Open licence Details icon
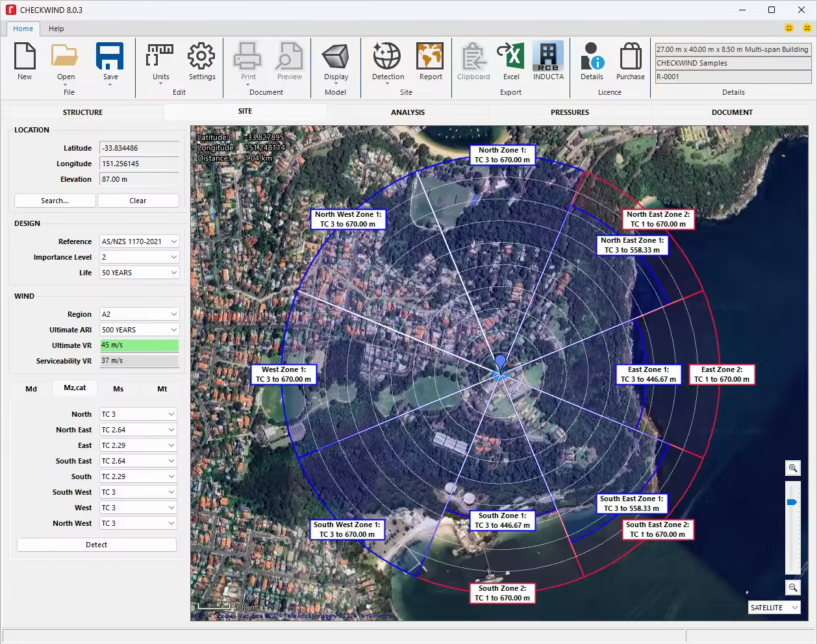Image resolution: width=817 pixels, height=644 pixels. [x=592, y=57]
